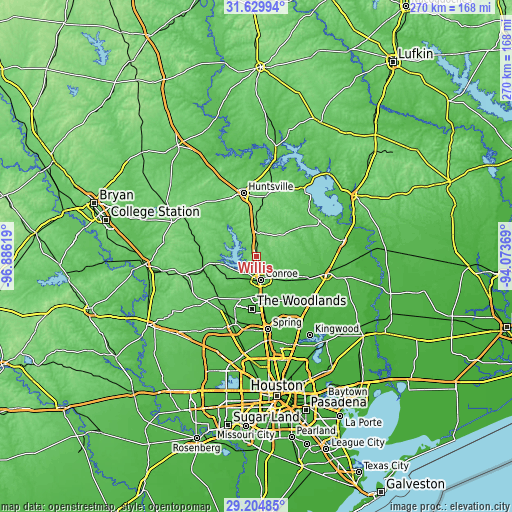Select the Sugar Land label
This screenshot has width=512, height=512.
[x=266, y=417]
